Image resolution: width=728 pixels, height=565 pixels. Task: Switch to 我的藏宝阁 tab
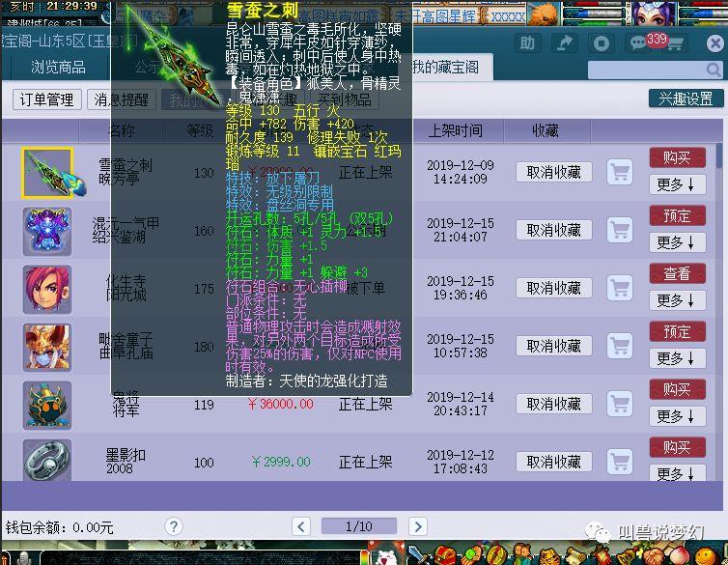[x=446, y=68]
